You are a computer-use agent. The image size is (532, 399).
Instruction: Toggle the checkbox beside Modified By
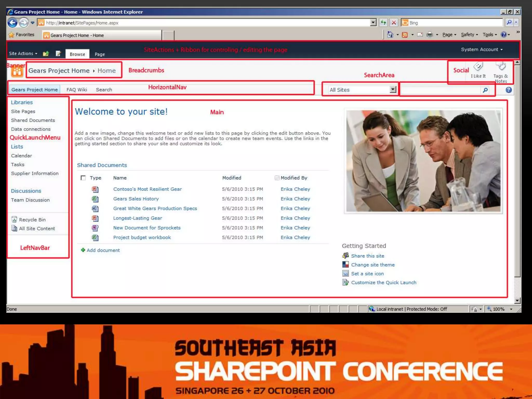(277, 178)
